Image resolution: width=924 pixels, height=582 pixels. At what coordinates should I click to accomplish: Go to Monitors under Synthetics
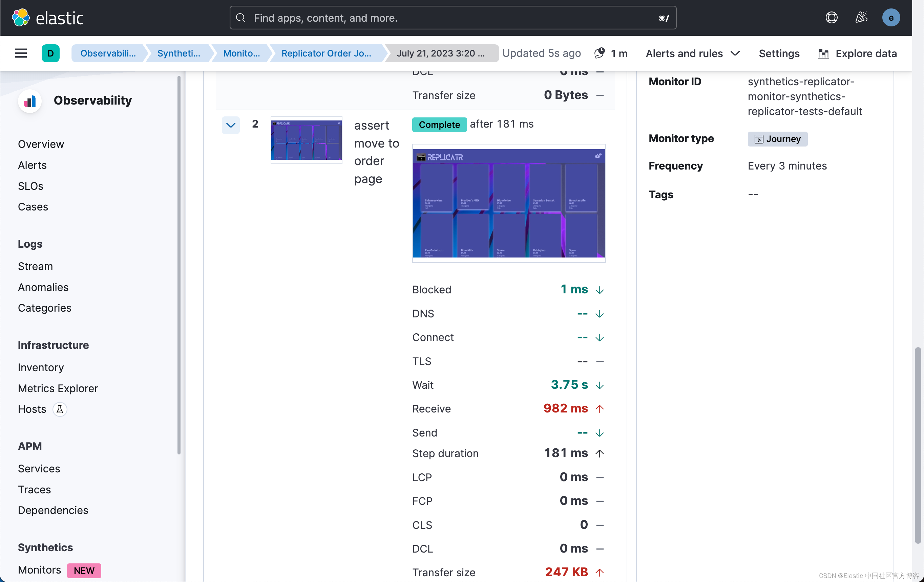tap(39, 570)
